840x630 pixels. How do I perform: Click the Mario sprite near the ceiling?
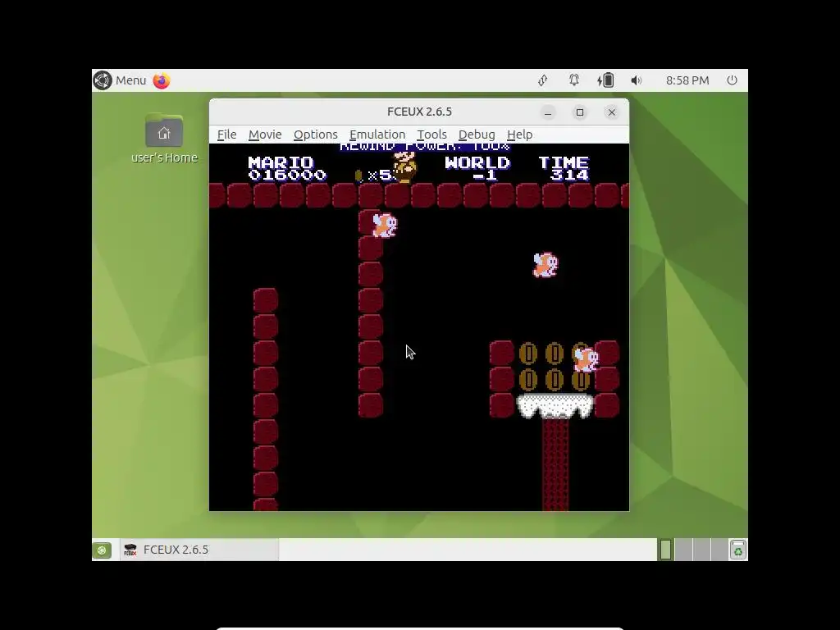pyautogui.click(x=405, y=167)
